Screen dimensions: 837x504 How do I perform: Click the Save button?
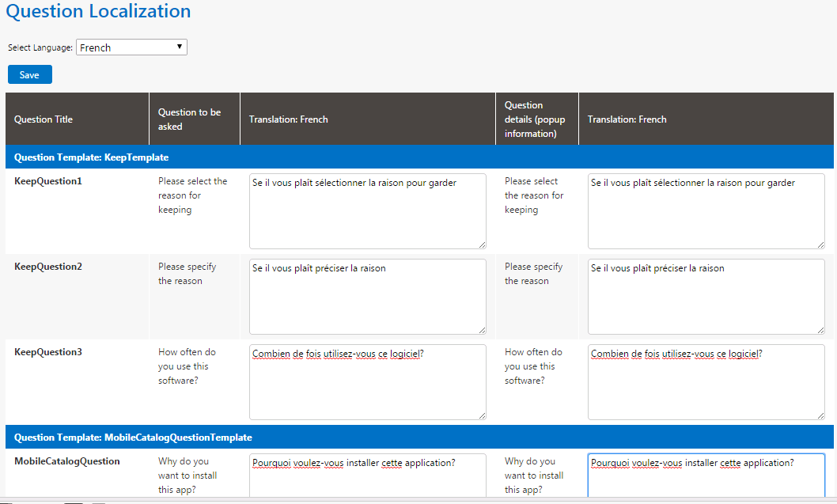(x=29, y=75)
